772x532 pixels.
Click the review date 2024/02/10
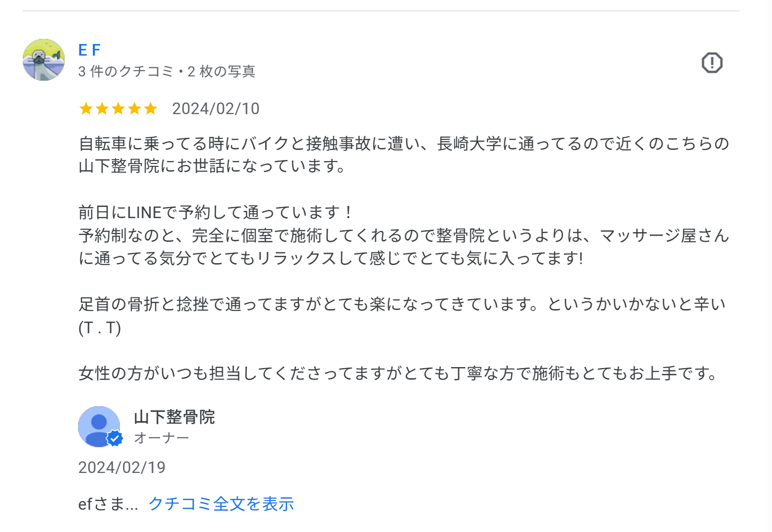click(x=216, y=109)
